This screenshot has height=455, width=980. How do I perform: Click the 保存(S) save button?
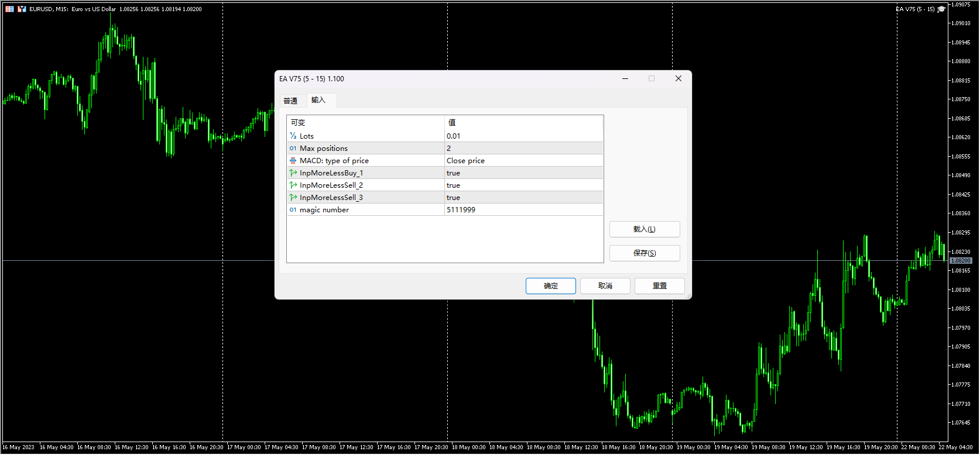645,253
